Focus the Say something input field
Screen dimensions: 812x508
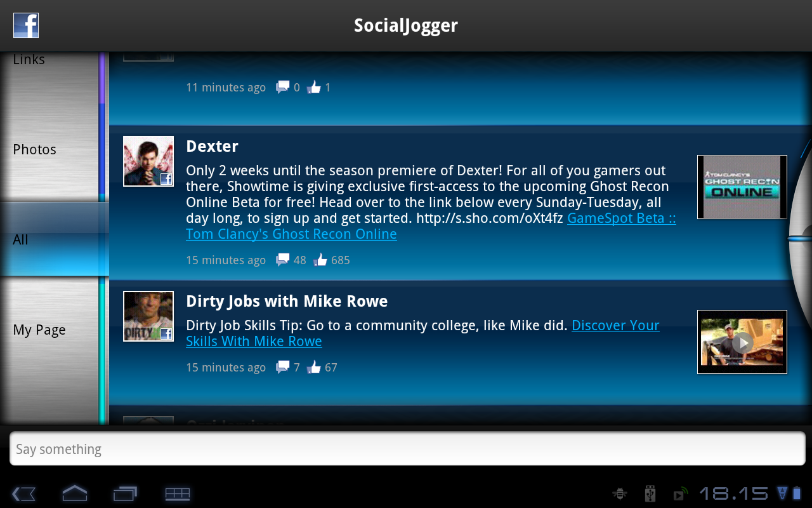pyautogui.click(x=407, y=449)
